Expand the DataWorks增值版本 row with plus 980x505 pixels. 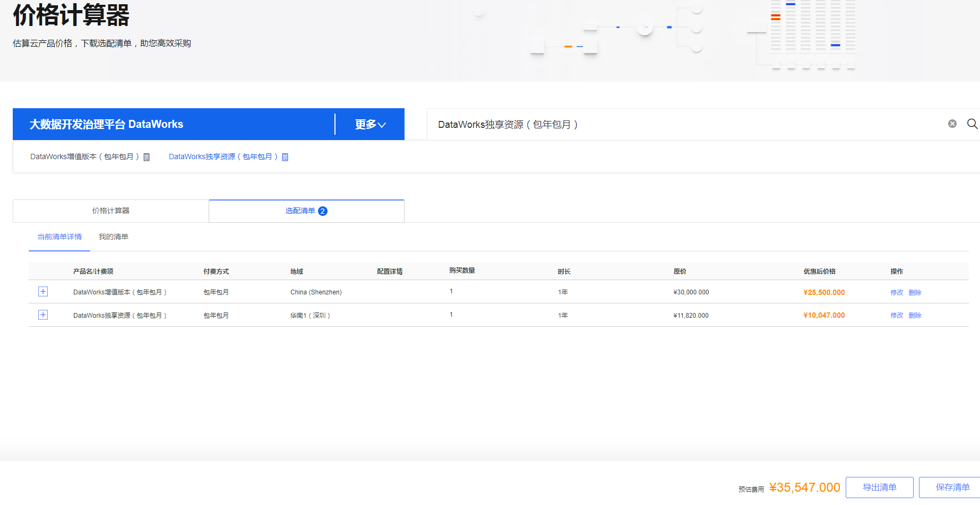43,292
